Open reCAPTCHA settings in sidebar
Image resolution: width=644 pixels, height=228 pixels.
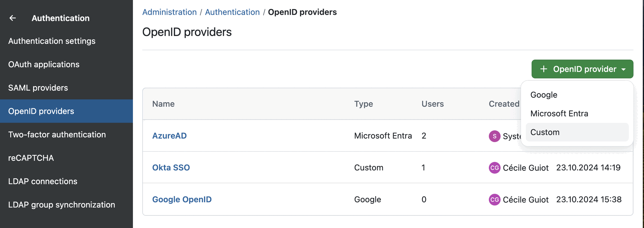(x=31, y=158)
